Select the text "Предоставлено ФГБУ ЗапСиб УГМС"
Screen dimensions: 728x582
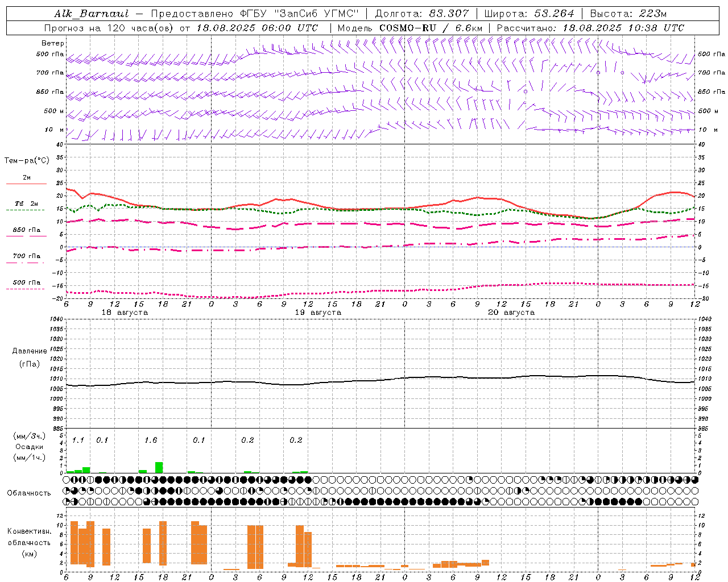tap(255, 14)
